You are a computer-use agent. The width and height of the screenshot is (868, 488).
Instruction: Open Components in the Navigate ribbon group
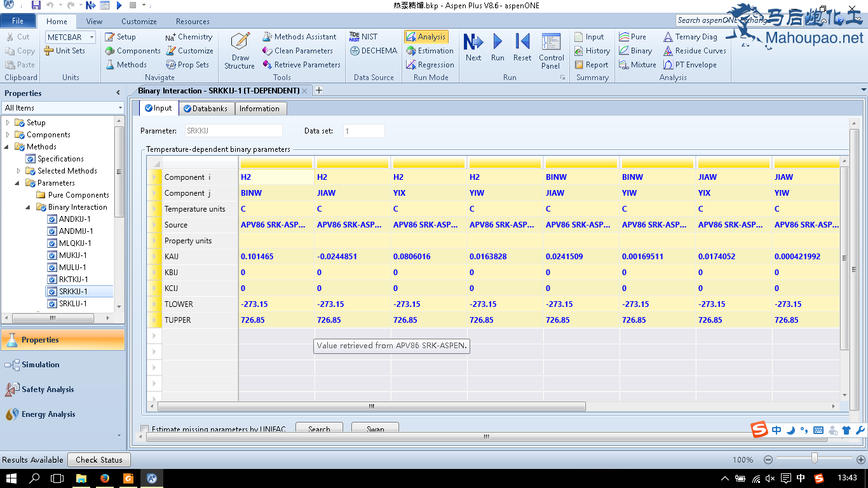point(132,51)
